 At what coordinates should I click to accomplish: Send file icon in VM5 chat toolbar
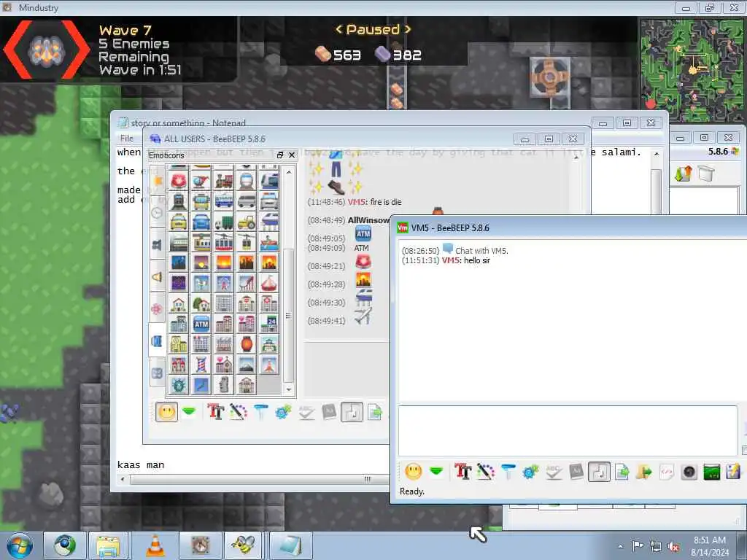click(x=622, y=472)
